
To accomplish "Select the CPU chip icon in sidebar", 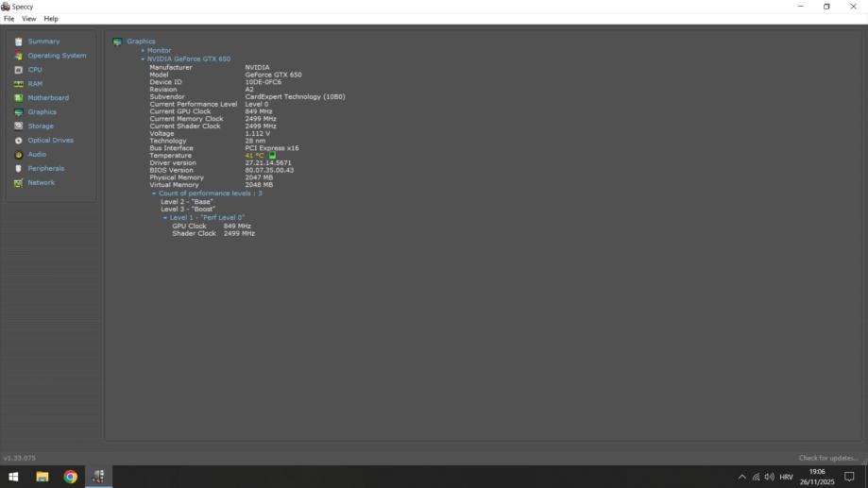I will [18, 70].
